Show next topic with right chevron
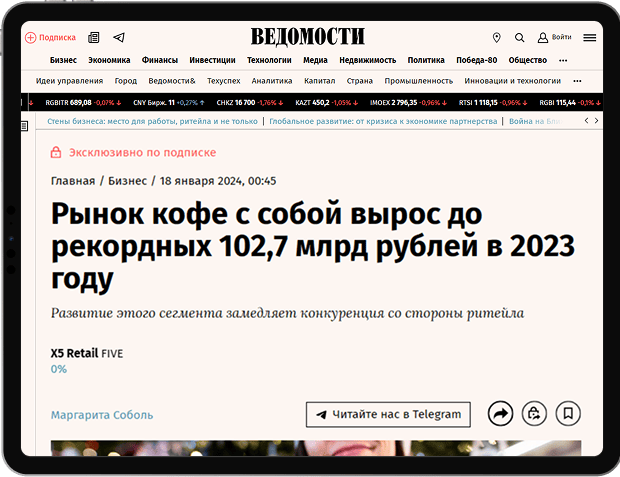Screen dimensions: 620x477 [596, 121]
